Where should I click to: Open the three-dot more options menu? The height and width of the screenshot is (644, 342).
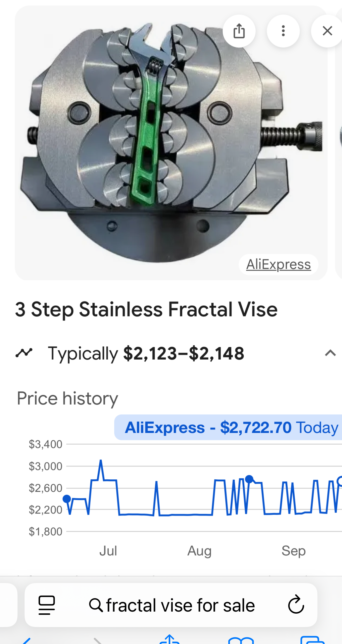(283, 31)
